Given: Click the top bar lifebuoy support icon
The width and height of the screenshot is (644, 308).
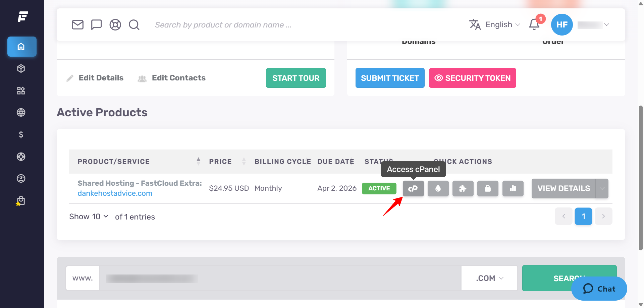Looking at the screenshot, I should click(115, 25).
